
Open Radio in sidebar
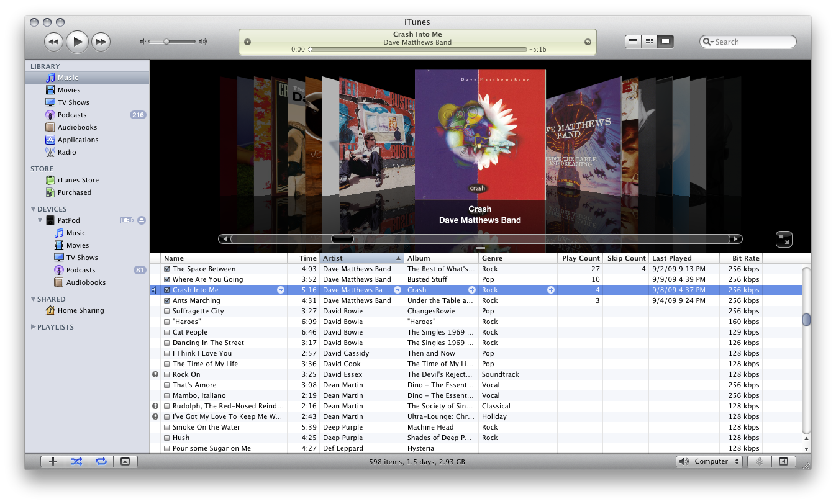[x=87, y=152]
